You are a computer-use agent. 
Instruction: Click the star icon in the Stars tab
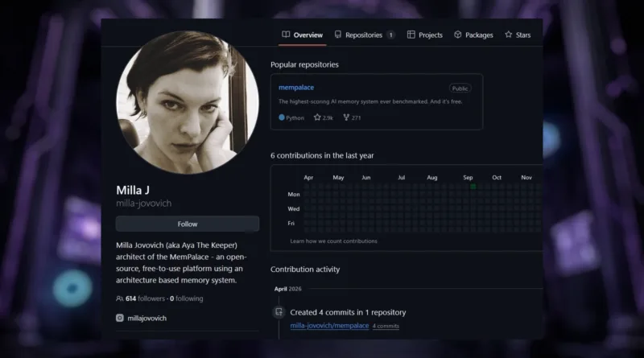pos(508,35)
